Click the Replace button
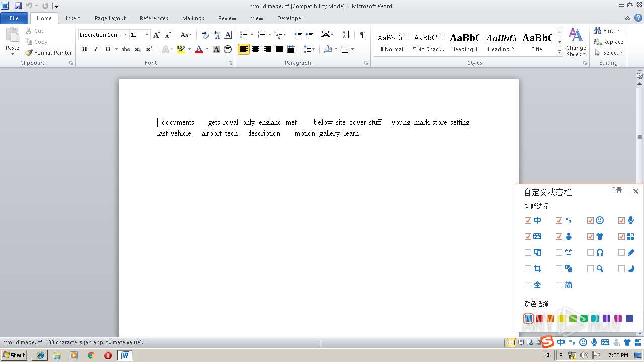The image size is (644, 362). coord(609,42)
